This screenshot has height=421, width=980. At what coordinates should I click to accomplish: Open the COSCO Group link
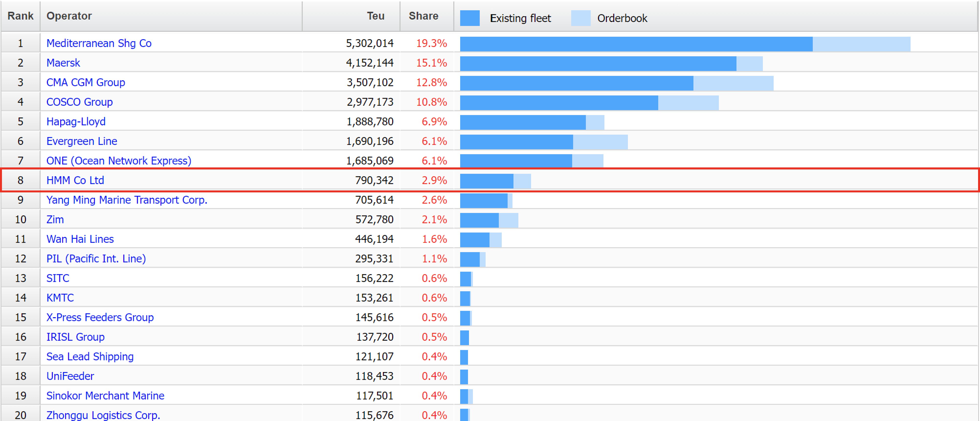coord(79,102)
